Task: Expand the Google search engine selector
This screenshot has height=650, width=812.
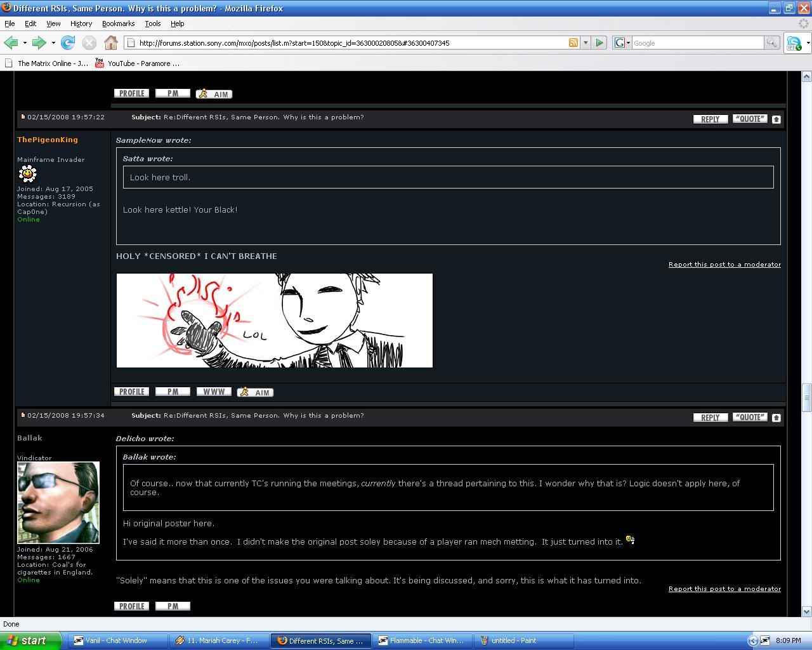Action: point(622,43)
